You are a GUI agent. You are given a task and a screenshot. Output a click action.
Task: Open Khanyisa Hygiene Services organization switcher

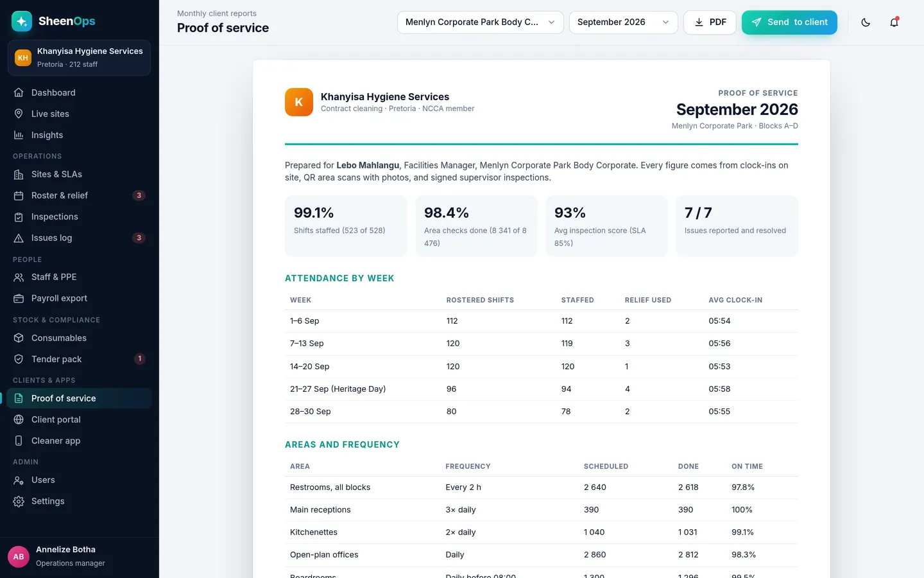[79, 58]
